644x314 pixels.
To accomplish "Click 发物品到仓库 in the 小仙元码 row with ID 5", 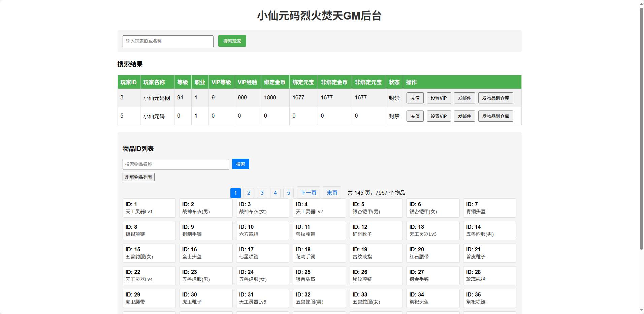I will click(495, 116).
